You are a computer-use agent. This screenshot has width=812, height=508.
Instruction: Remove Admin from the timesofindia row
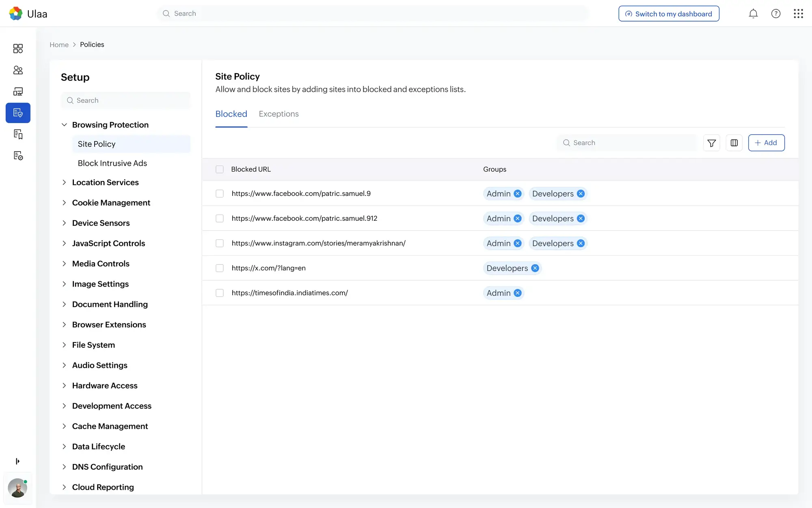tap(518, 293)
